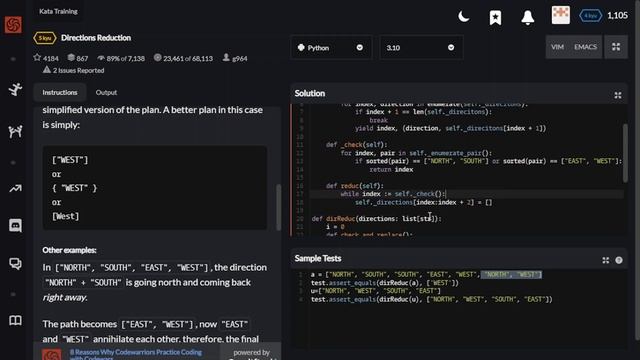Star the kata with 4184 stars
The image size is (640, 360).
tap(46, 58)
